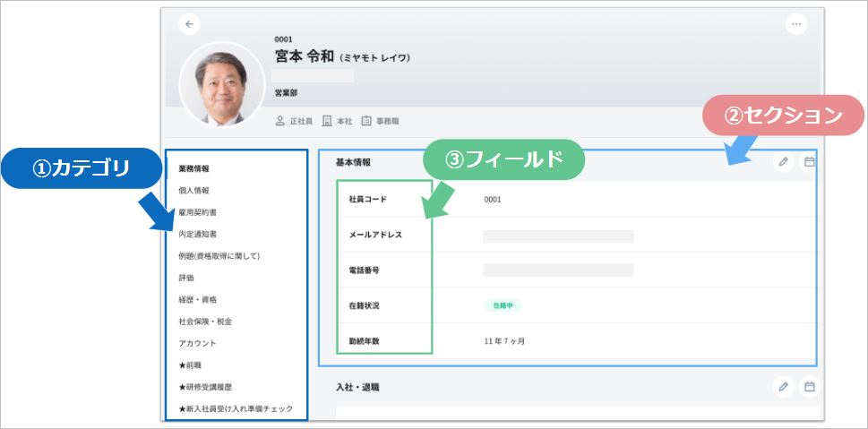
Task: Open the 内定通知書 category
Action: click(x=197, y=234)
